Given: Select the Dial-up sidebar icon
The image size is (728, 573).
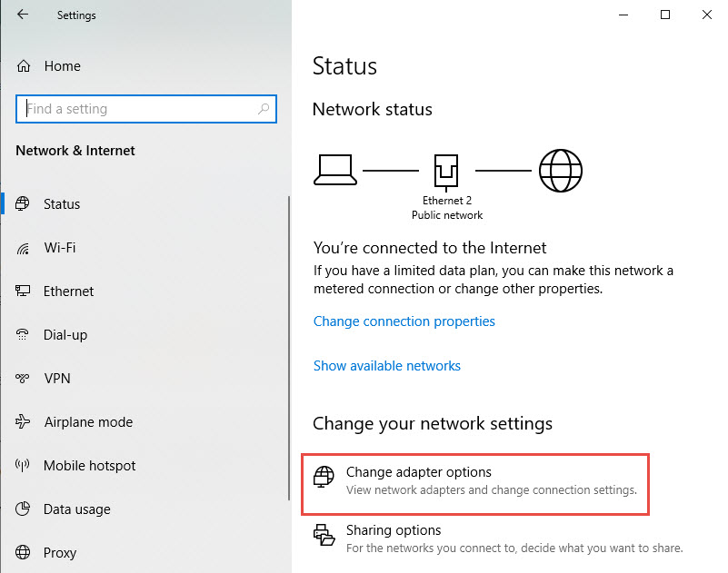Looking at the screenshot, I should click(24, 335).
